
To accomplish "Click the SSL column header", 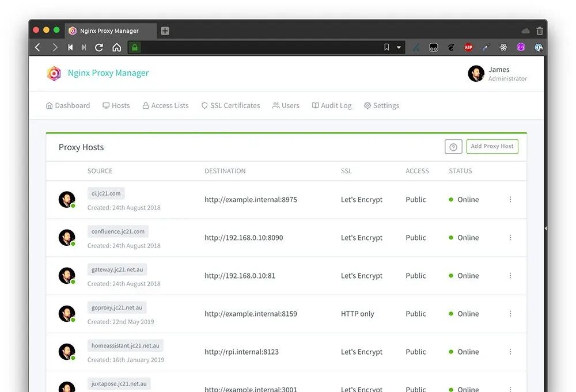I will (x=346, y=171).
